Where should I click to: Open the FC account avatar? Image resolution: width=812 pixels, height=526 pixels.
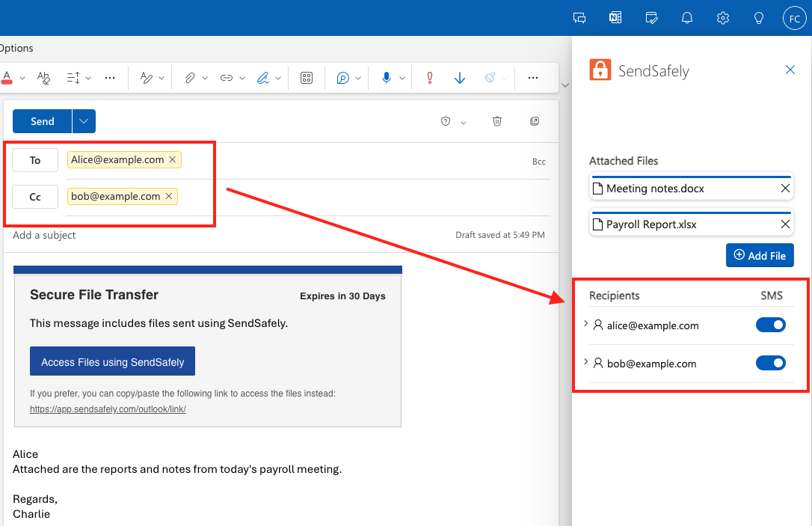(x=794, y=18)
